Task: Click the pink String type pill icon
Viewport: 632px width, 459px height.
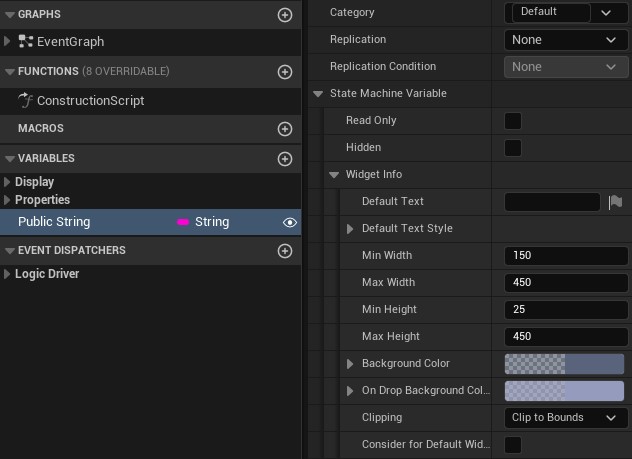Action: tap(184, 222)
